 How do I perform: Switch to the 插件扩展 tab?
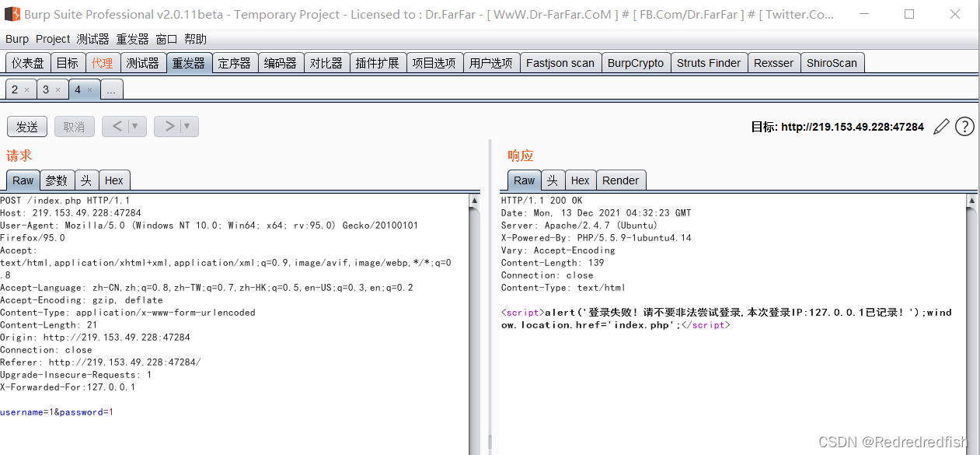378,63
